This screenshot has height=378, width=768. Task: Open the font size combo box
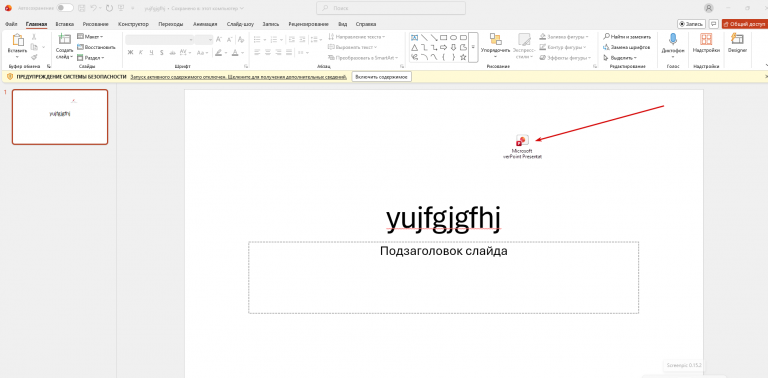[204, 40]
